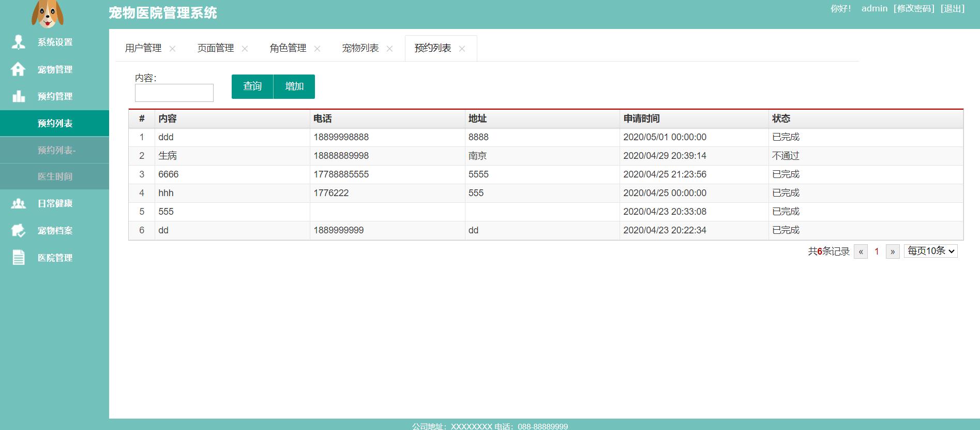
Task: Switch to the 角色管理 tab
Action: tap(288, 48)
